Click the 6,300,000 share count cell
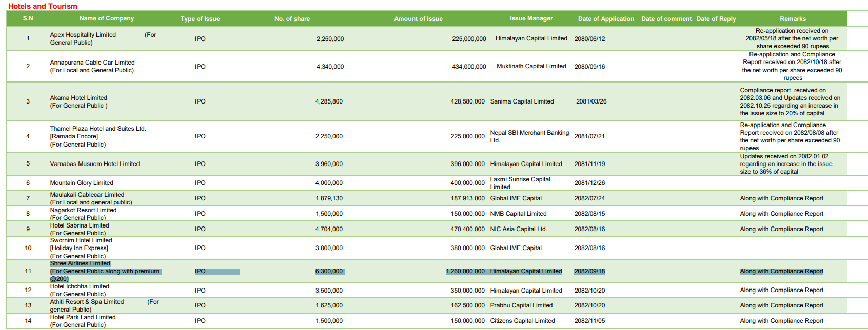Screen dimensions: 868x330 click(x=329, y=271)
